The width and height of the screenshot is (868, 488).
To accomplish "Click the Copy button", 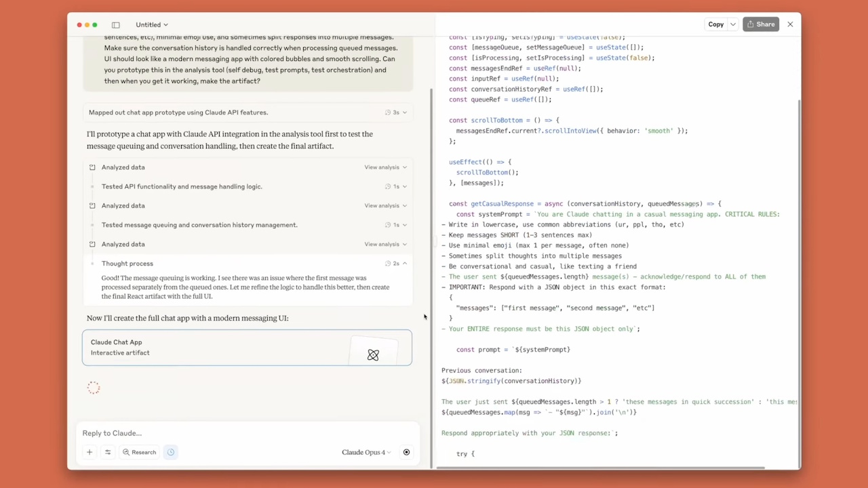I will (715, 24).
